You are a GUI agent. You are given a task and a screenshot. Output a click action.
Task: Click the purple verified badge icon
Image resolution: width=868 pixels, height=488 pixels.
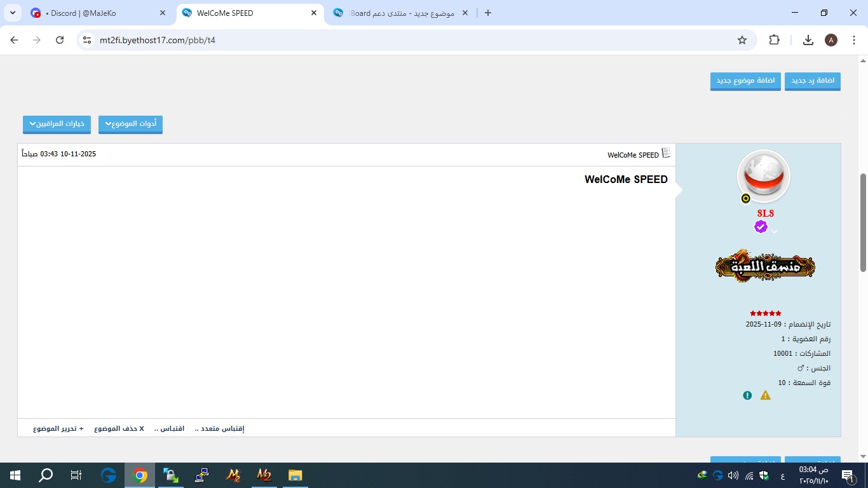(761, 227)
